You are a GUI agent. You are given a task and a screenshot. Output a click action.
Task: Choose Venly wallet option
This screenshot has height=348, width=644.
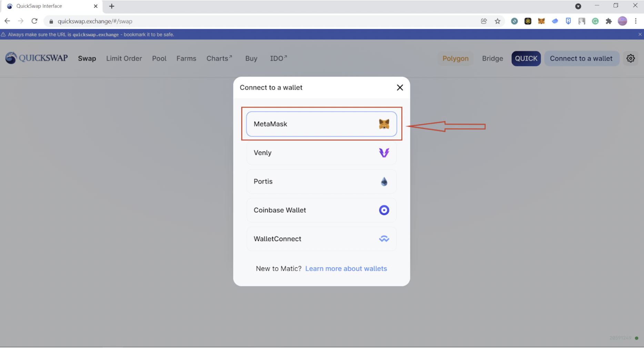click(x=321, y=153)
